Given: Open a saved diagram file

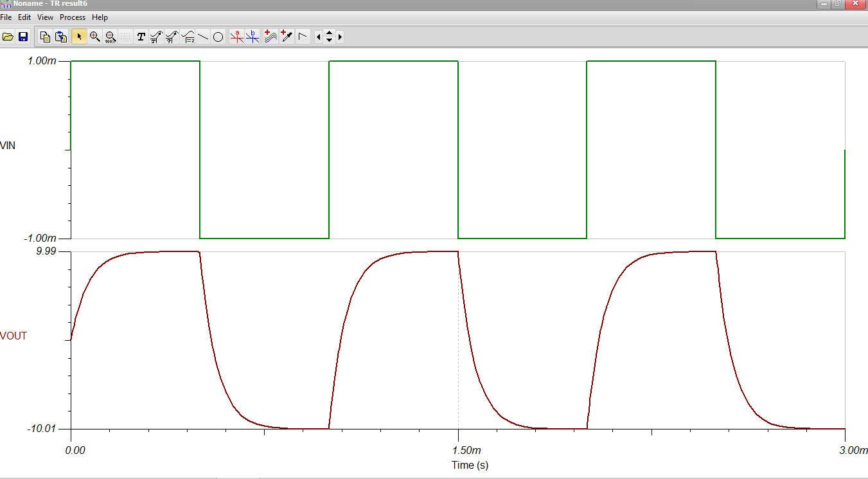Looking at the screenshot, I should (7, 37).
